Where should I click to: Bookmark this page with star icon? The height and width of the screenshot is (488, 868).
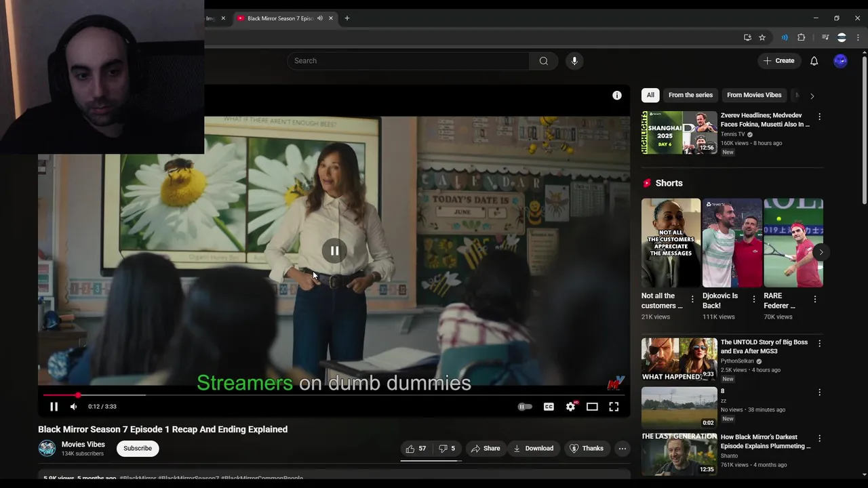(x=762, y=37)
